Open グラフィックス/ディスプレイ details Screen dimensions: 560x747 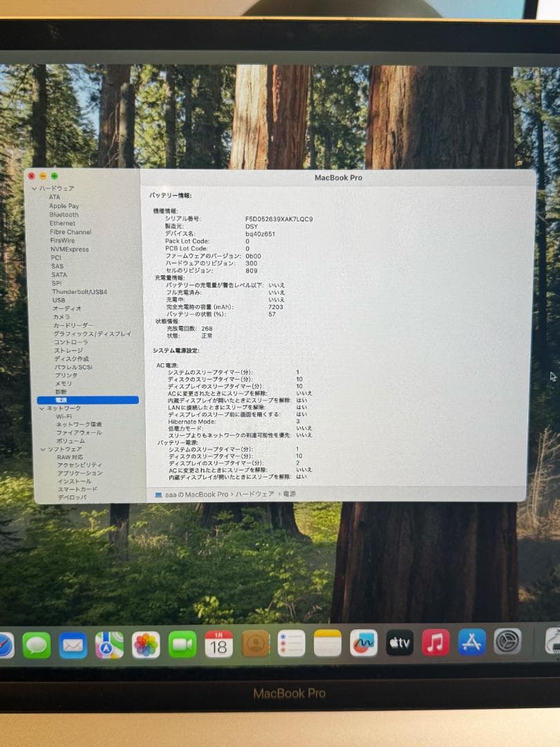pos(86,333)
